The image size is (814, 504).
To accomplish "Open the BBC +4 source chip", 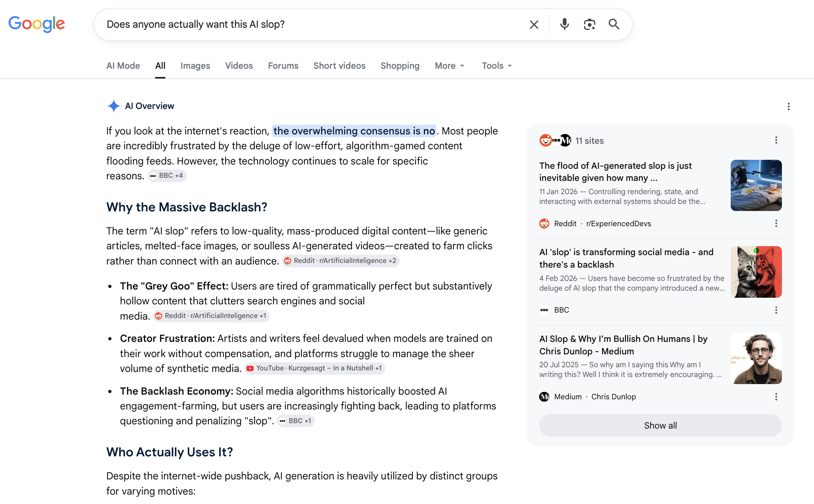I will click(x=167, y=176).
